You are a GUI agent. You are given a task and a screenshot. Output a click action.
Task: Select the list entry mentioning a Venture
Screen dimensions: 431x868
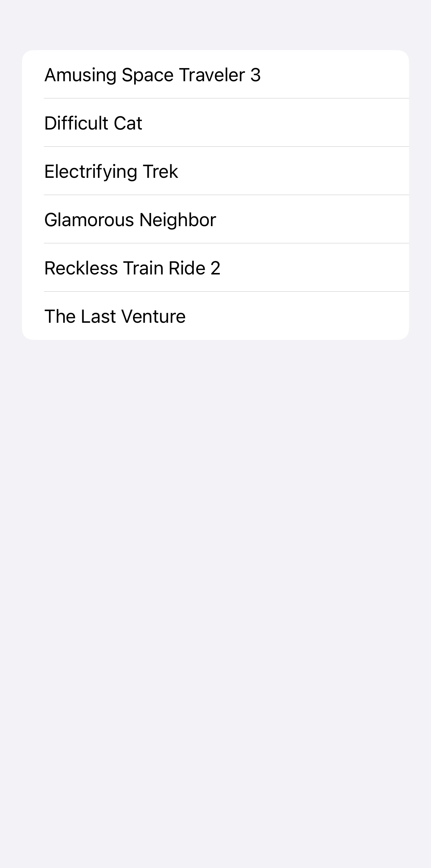pos(115,316)
